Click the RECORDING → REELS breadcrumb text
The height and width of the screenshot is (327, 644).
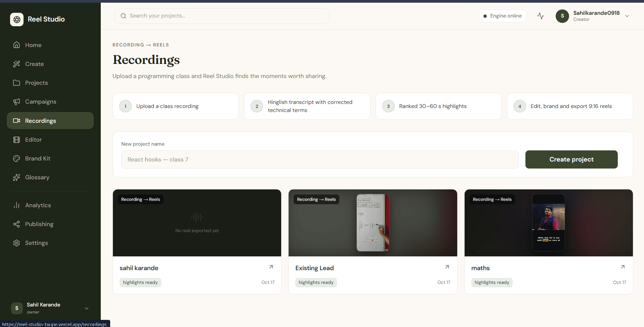click(x=141, y=45)
